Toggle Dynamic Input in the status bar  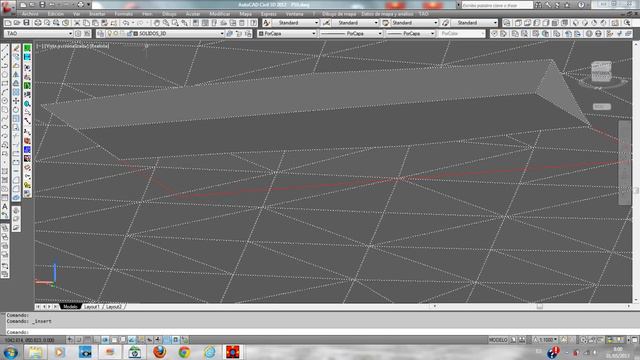149,340
